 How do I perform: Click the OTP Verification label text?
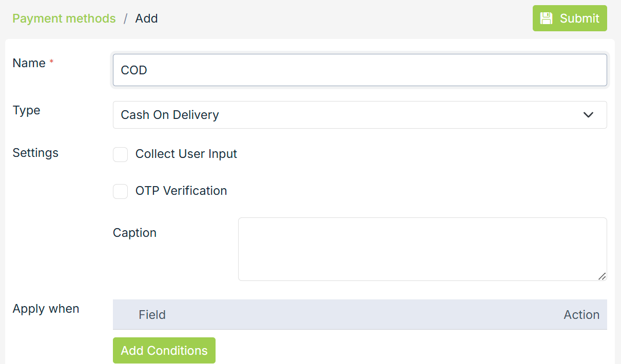[x=181, y=191]
